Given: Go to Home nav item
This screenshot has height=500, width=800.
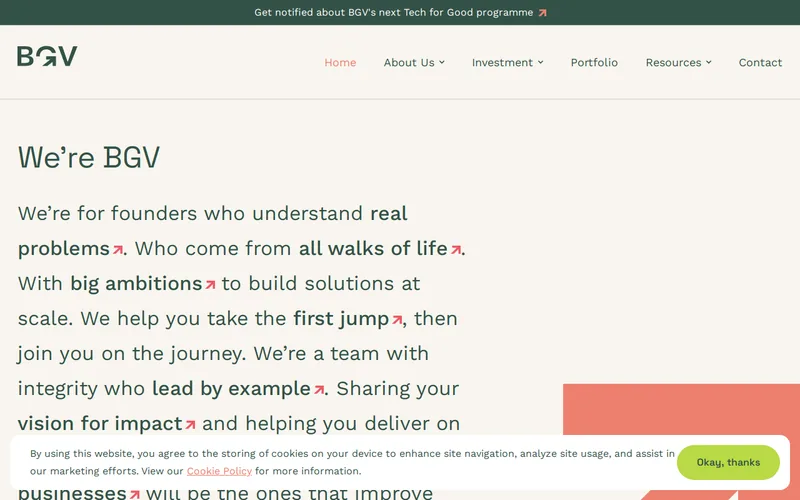Looking at the screenshot, I should [x=340, y=62].
